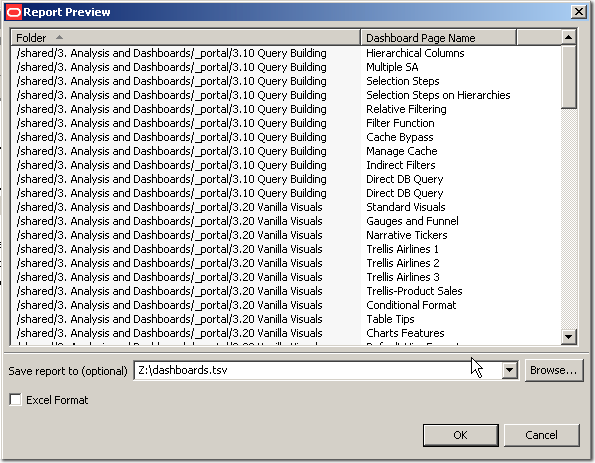595x463 pixels.
Task: Close the Report Preview dialog
Action: pos(579,12)
